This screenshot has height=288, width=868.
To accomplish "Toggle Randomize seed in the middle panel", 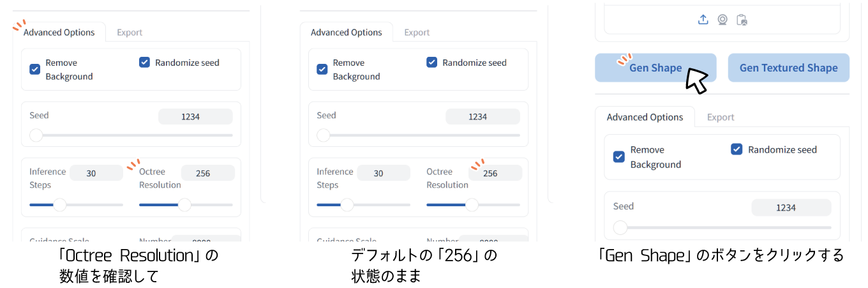I will pyautogui.click(x=432, y=63).
